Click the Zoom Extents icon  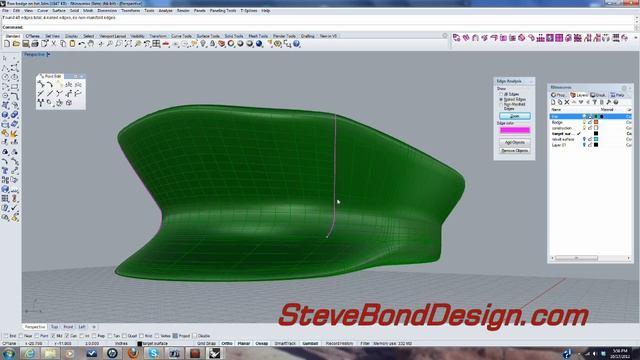click(128, 44)
